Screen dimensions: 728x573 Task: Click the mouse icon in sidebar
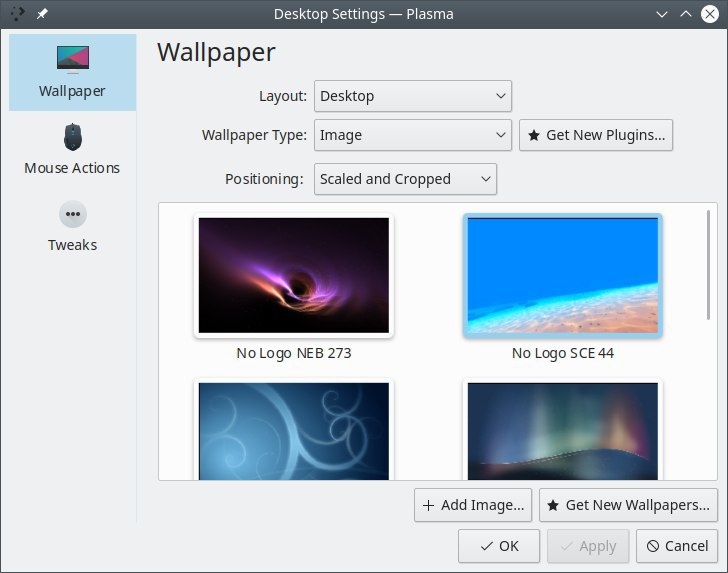point(73,137)
